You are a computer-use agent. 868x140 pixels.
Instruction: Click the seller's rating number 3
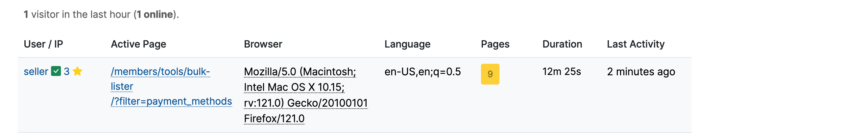point(67,72)
